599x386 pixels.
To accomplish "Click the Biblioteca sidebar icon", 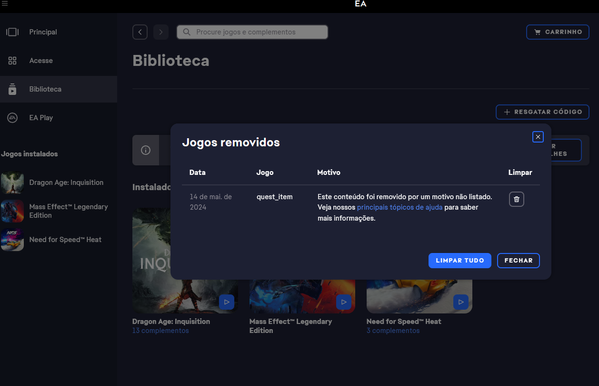I will (x=12, y=89).
